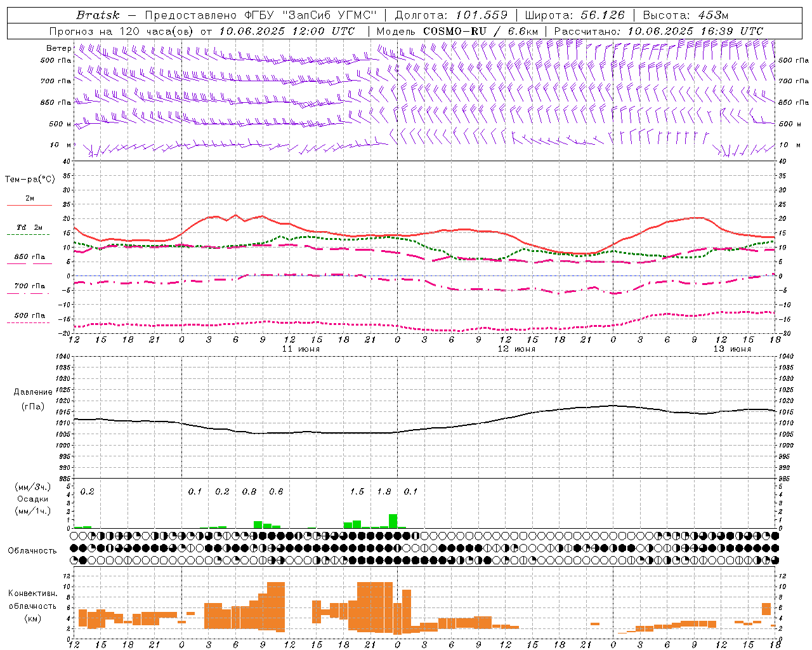Viewport: 812px width, 650px height.
Task: Click the "11 июня" date label
Action: pyautogui.click(x=301, y=349)
